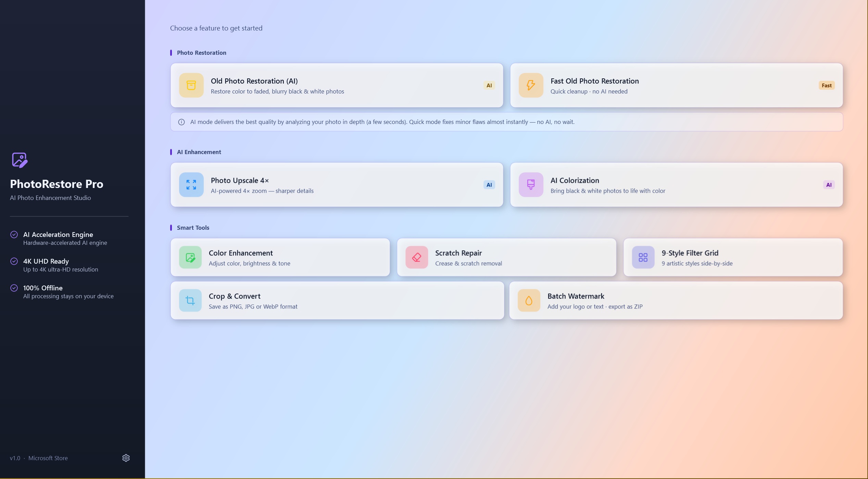Screen dimensions: 868x479
Task: Click the Crop & Convert crop icon
Action: (x=190, y=300)
